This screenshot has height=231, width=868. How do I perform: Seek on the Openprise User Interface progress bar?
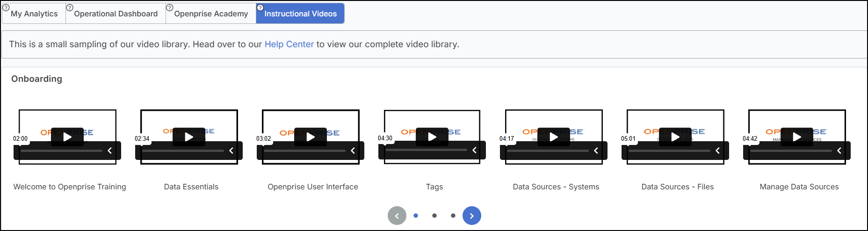304,151
